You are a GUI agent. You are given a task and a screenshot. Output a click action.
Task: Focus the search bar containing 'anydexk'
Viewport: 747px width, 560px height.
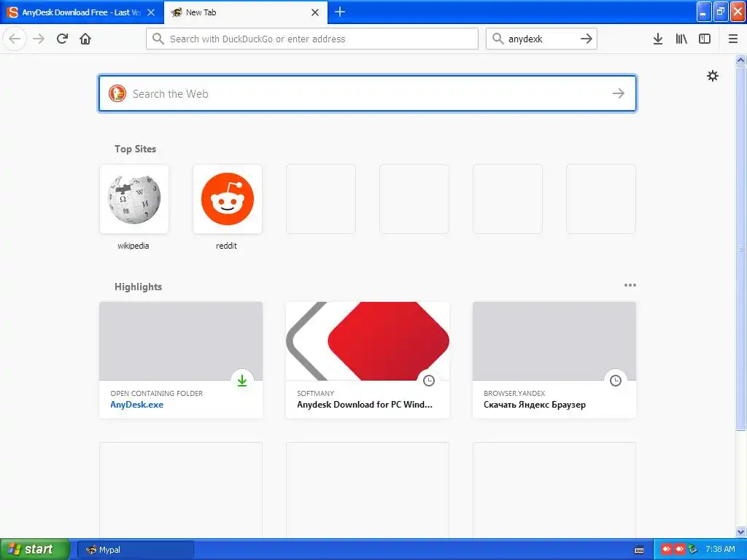(x=541, y=39)
